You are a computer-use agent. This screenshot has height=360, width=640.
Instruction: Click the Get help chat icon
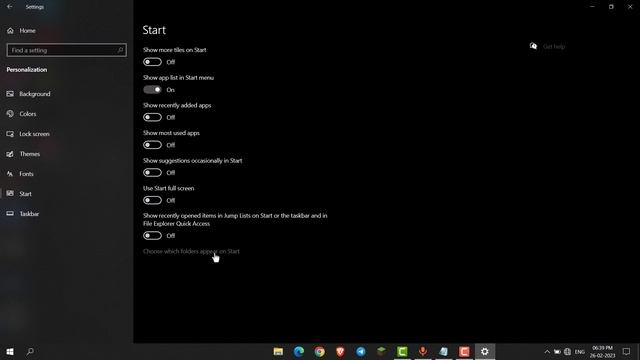[x=533, y=46]
